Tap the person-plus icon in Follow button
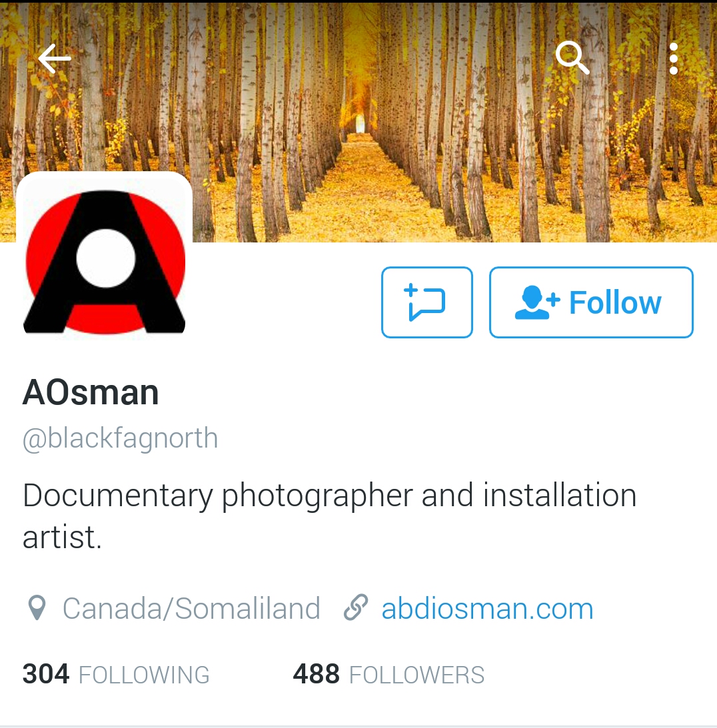This screenshot has width=717, height=728. click(x=537, y=302)
